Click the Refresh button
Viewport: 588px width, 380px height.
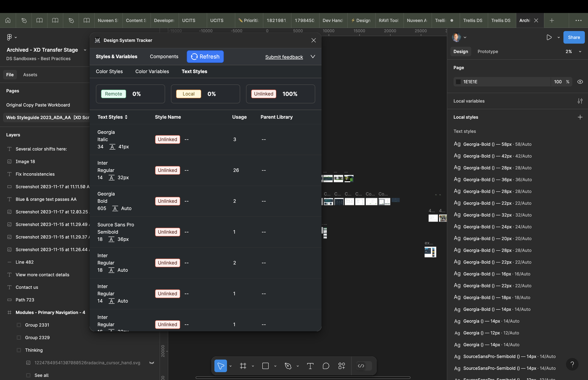(205, 56)
